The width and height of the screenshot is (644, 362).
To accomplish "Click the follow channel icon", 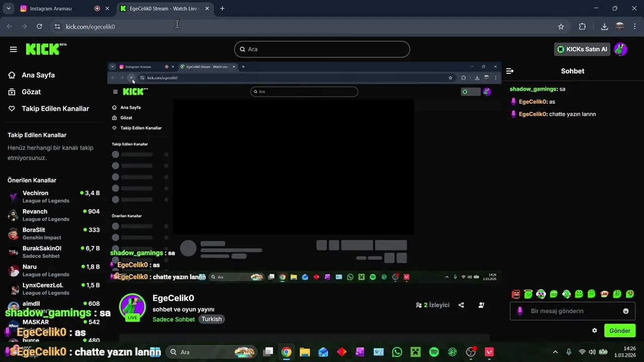I will [481, 305].
